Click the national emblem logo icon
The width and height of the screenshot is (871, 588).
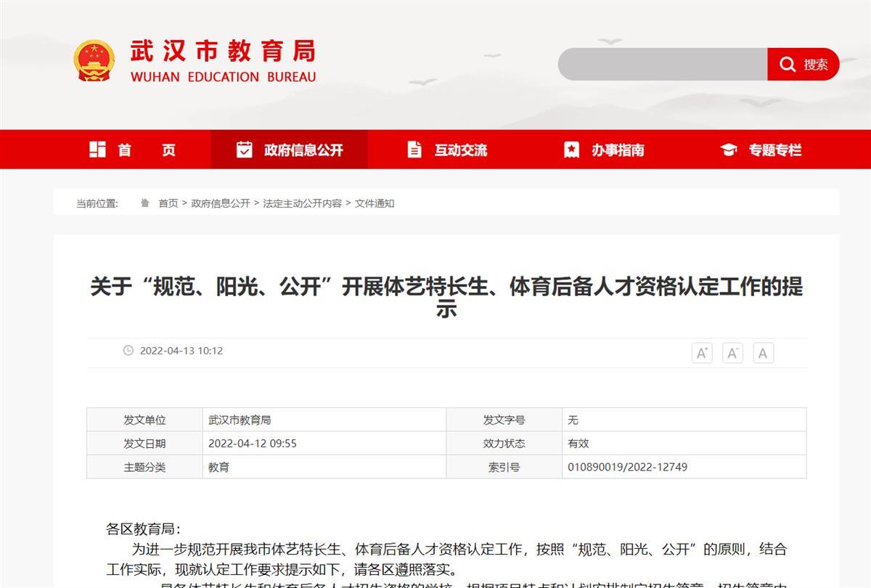point(94,61)
